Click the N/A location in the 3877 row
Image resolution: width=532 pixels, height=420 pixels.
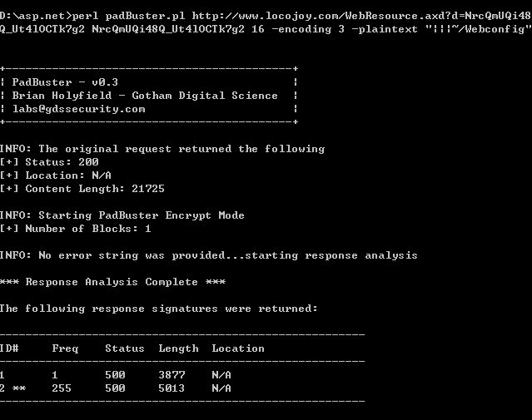(x=221, y=375)
